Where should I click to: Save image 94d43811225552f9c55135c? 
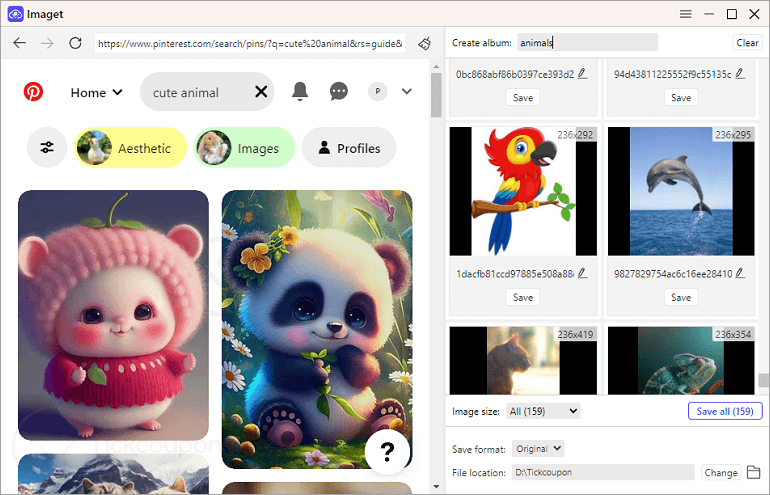pos(681,98)
